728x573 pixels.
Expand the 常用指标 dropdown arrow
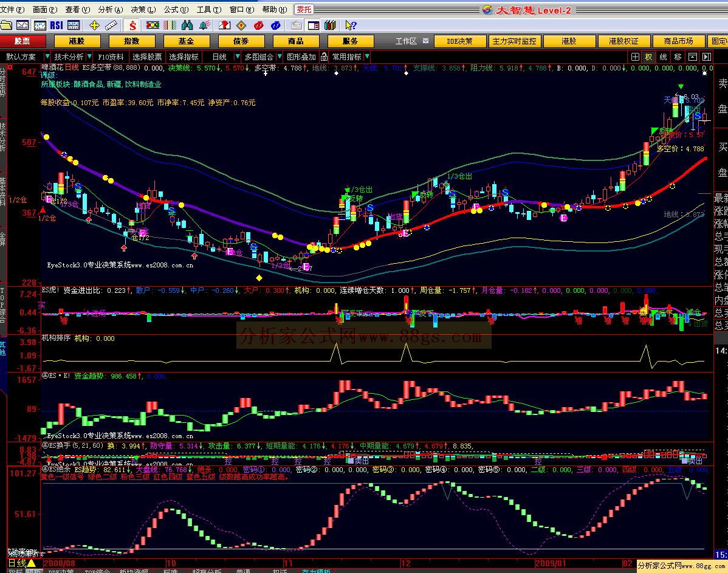[367, 57]
